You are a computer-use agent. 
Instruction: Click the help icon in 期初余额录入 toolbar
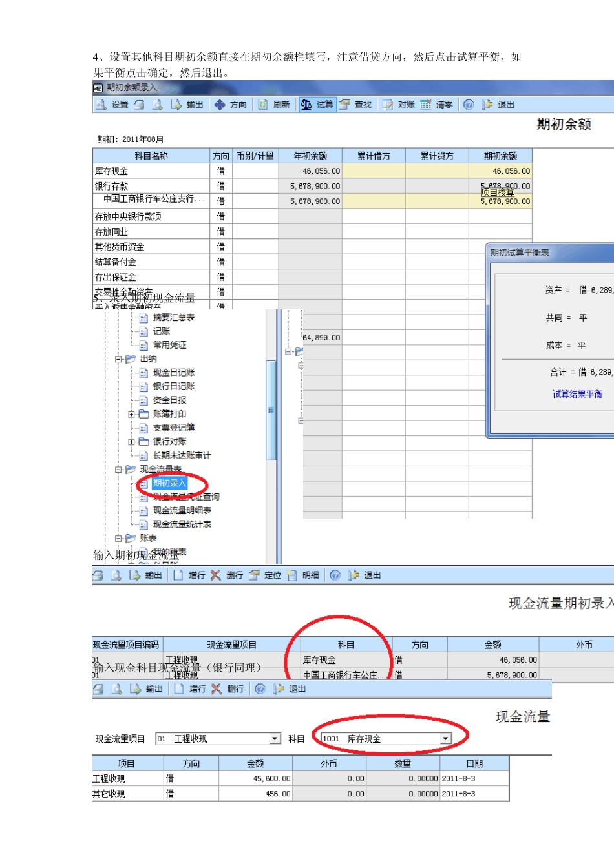tap(469, 105)
